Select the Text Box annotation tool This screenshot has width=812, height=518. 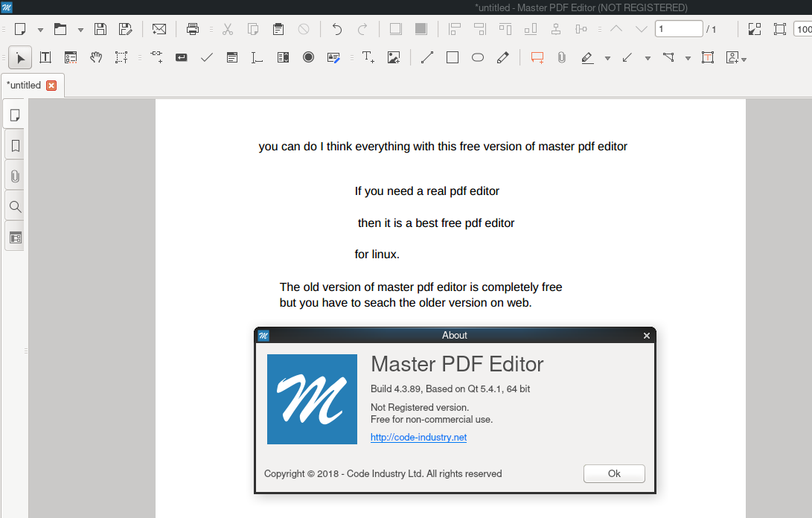(708, 57)
